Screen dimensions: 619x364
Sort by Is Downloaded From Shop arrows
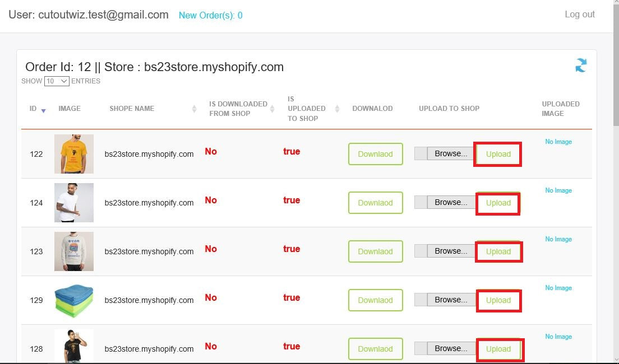[x=272, y=109]
